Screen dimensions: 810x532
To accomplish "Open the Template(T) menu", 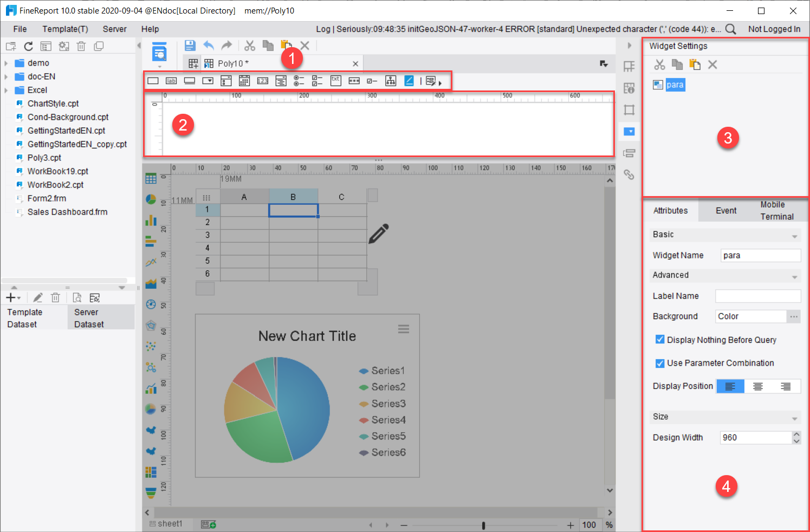I will tap(65, 29).
